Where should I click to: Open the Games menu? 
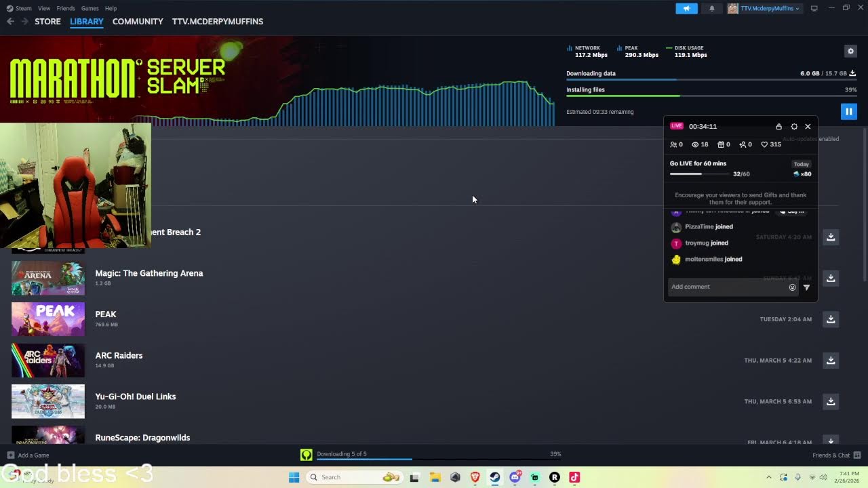(90, 8)
